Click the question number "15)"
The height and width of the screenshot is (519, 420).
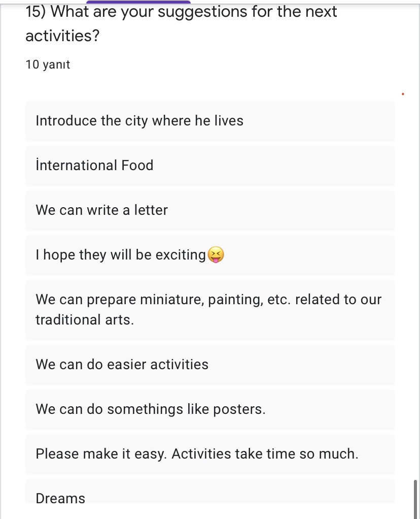pos(36,12)
